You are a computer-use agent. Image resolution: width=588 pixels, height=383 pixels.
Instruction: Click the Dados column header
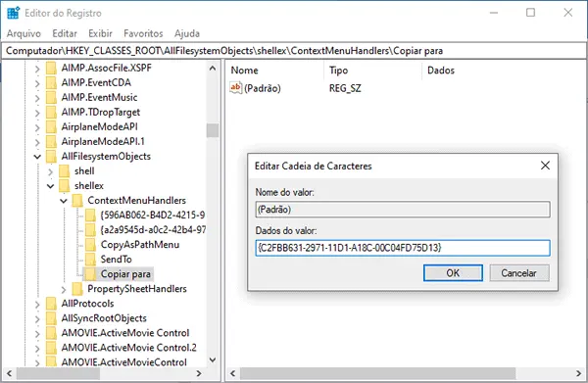tap(441, 71)
